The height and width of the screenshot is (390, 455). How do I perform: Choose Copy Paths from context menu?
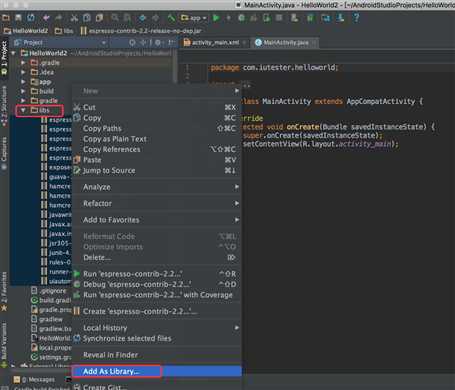click(x=157, y=128)
